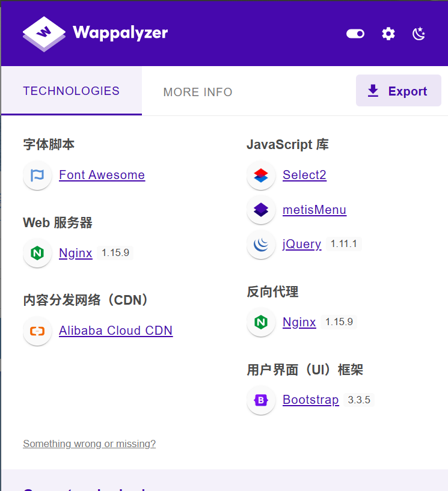
Task: Click the Bootstrap B icon
Action: pos(261,400)
